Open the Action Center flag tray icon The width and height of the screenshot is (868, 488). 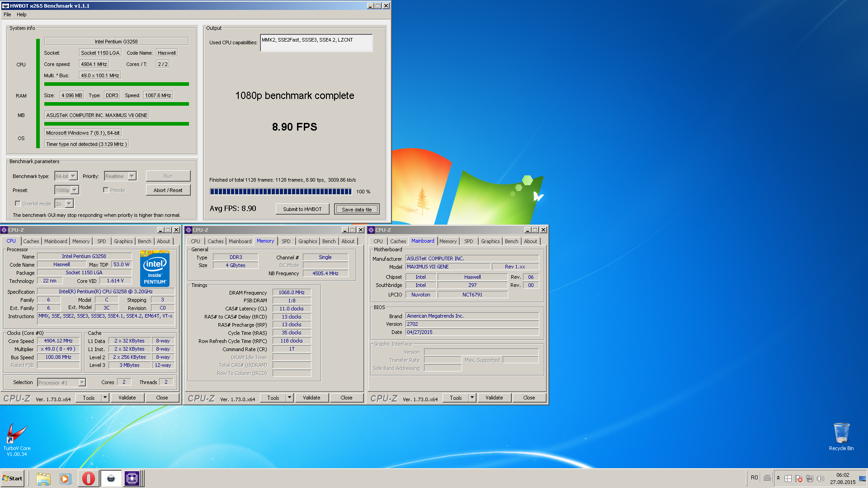click(x=798, y=479)
